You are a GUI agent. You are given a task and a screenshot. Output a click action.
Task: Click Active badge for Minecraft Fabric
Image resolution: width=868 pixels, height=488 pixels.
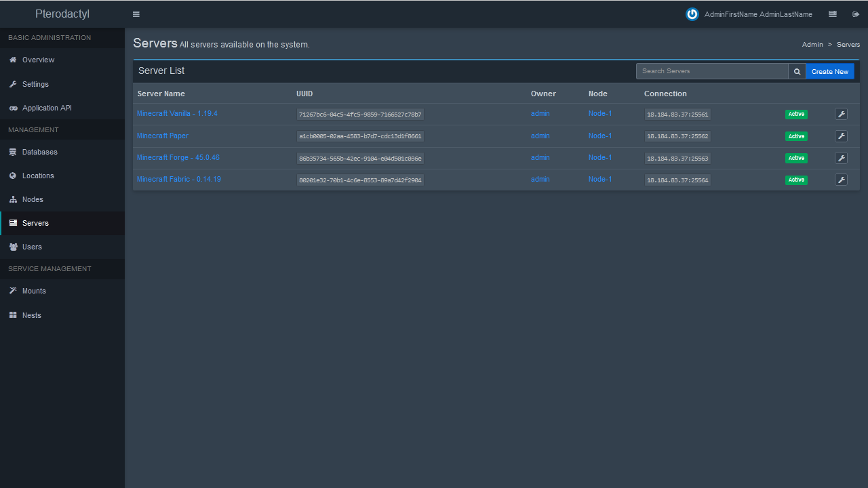[x=796, y=180]
